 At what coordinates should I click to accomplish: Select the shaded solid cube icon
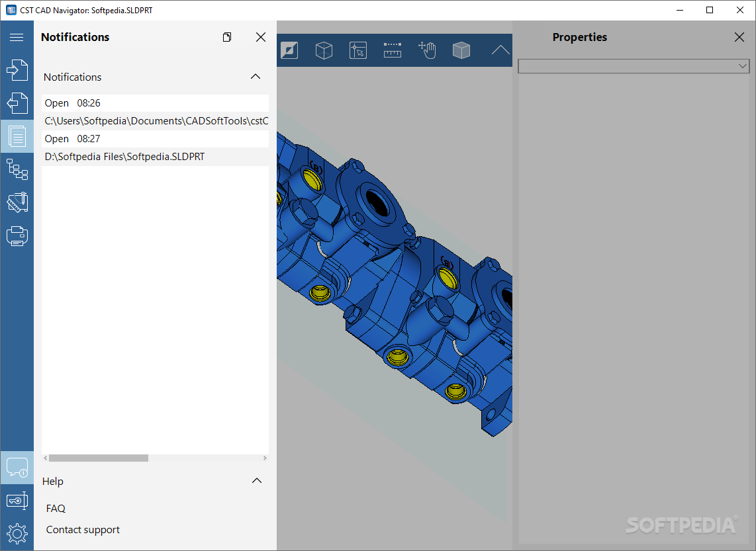pos(461,50)
